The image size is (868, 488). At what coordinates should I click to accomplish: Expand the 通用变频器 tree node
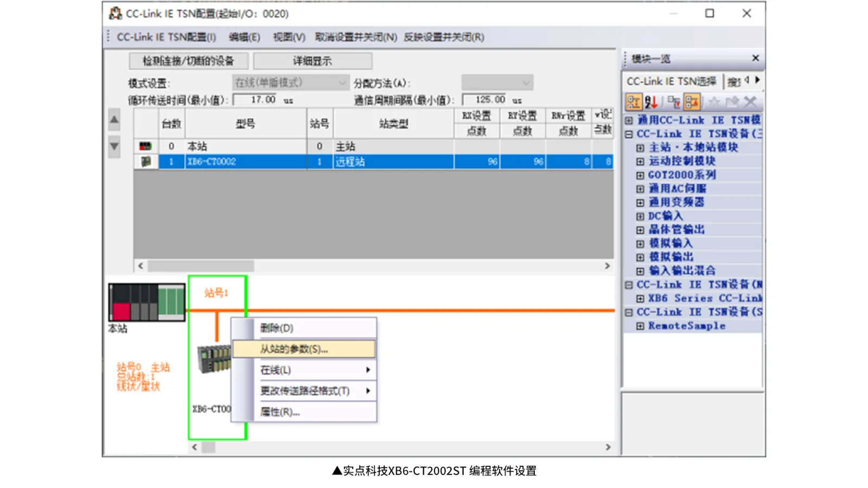(640, 203)
